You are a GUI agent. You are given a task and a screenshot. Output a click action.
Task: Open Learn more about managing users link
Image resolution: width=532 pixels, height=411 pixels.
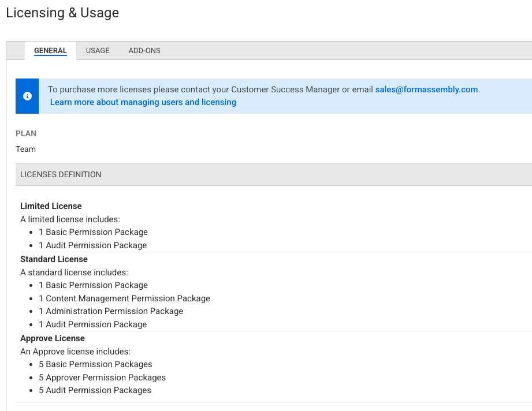tap(143, 102)
